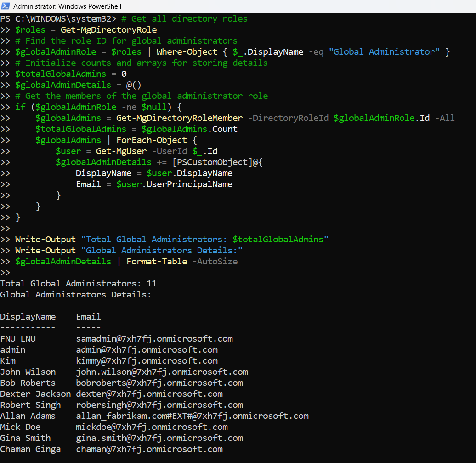The width and height of the screenshot is (476, 463).
Task: Click the Email column header in output
Action: pyautogui.click(x=88, y=317)
